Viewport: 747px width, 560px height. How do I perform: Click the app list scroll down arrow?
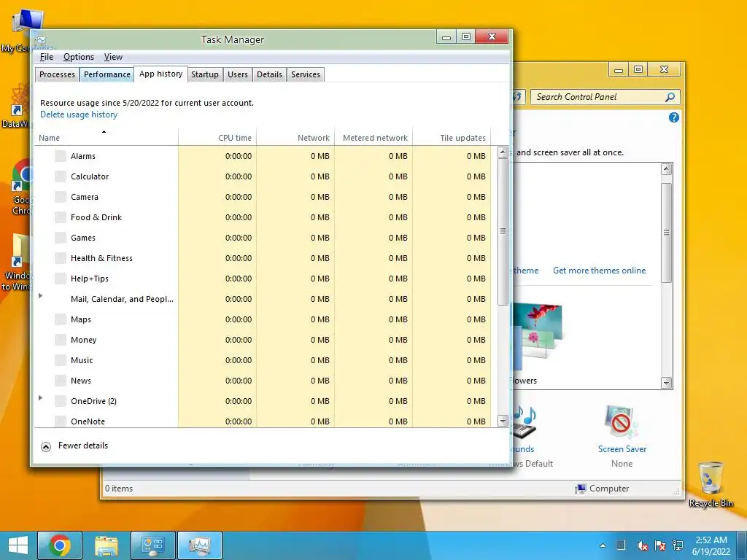pyautogui.click(x=503, y=421)
